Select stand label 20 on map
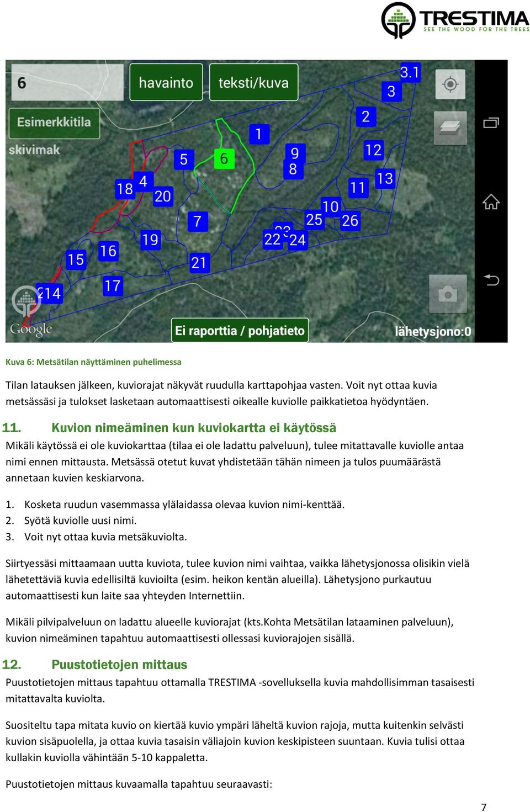This screenshot has height=812, width=530. coord(163,196)
